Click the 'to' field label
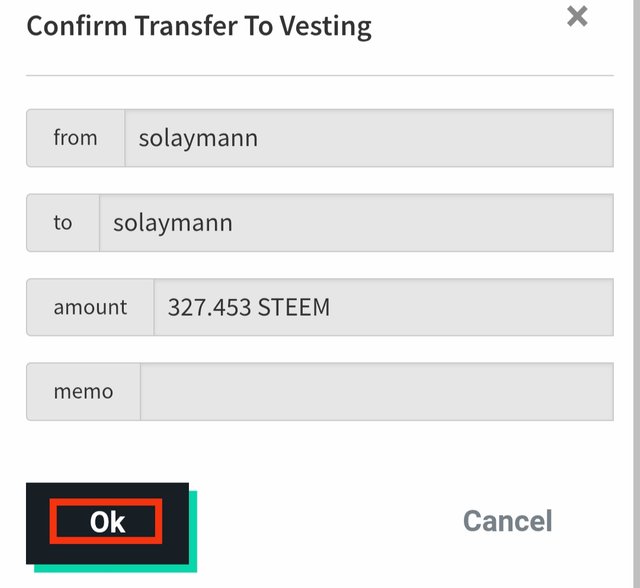Image resolution: width=640 pixels, height=588 pixels. (63, 223)
